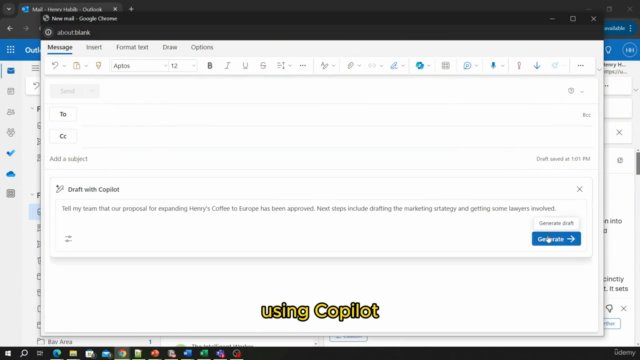Open Mail in Outlook left sidebar
Viewport: 640px width, 360px height.
[11, 71]
